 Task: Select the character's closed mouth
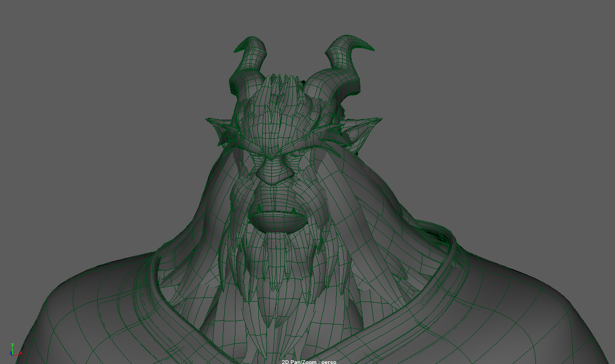click(276, 216)
